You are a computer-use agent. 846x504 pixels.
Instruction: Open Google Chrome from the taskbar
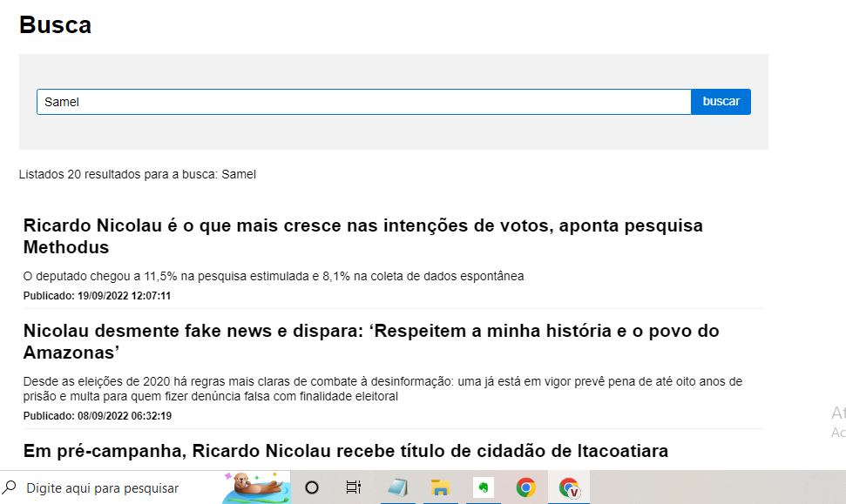[525, 487]
